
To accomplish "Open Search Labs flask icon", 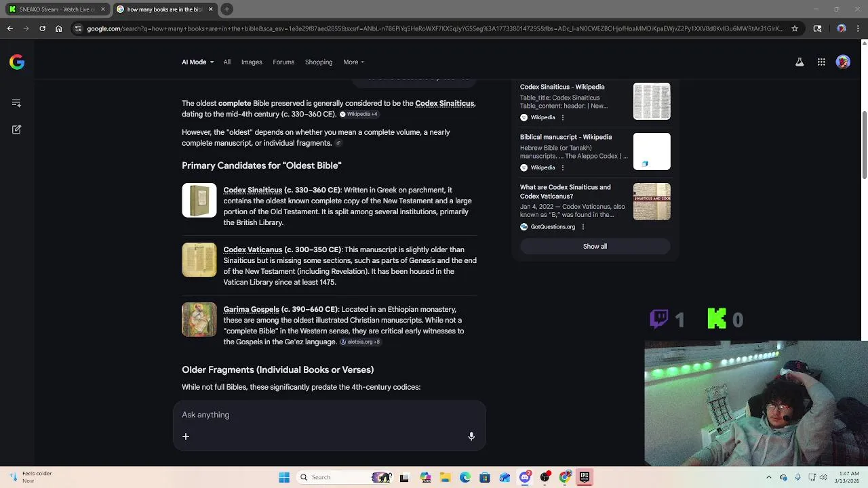I will [x=800, y=62].
